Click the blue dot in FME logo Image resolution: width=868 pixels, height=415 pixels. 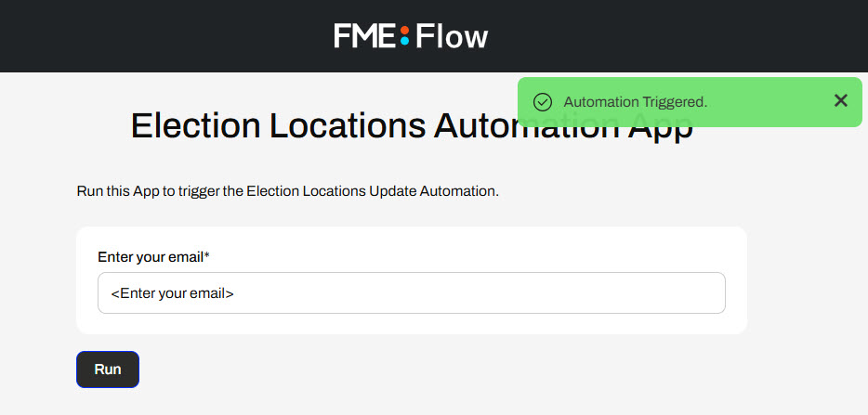click(404, 41)
